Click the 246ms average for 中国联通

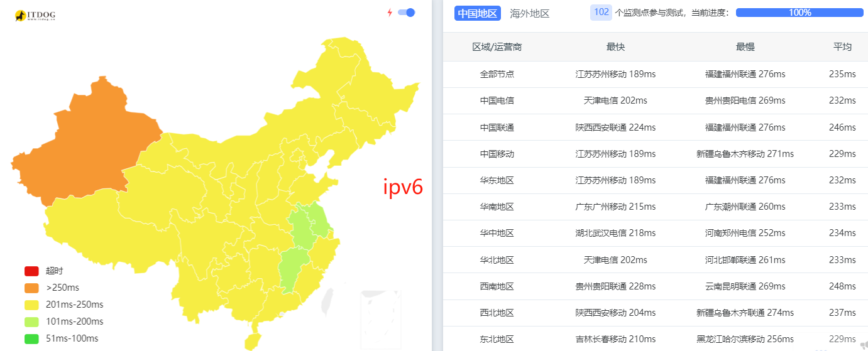842,127
